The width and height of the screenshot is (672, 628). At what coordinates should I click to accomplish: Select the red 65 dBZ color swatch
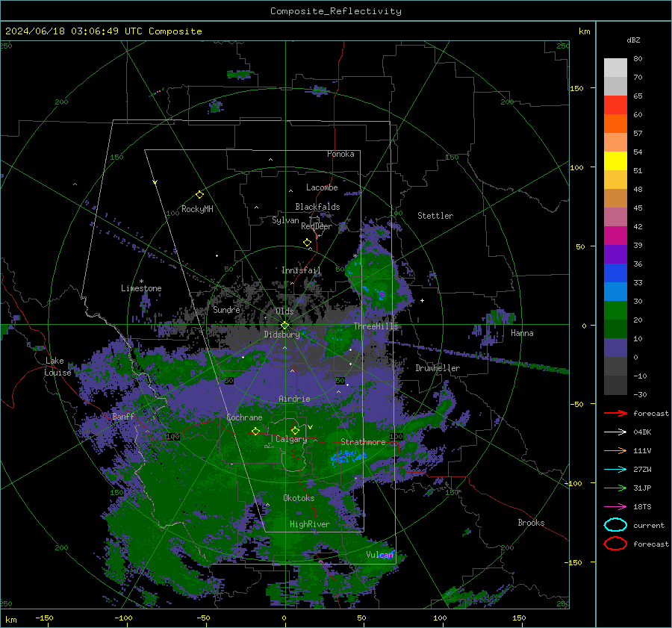[x=615, y=105]
